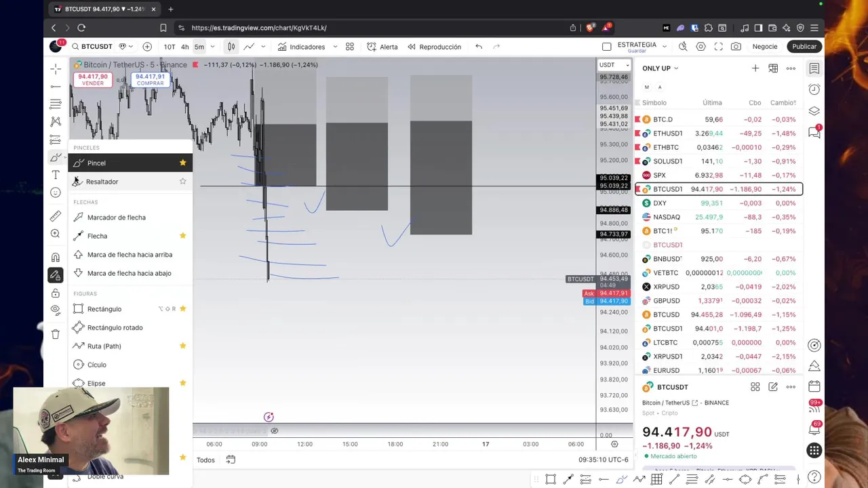The image size is (868, 488).
Task: Click the Publicar button
Action: [x=804, y=47]
